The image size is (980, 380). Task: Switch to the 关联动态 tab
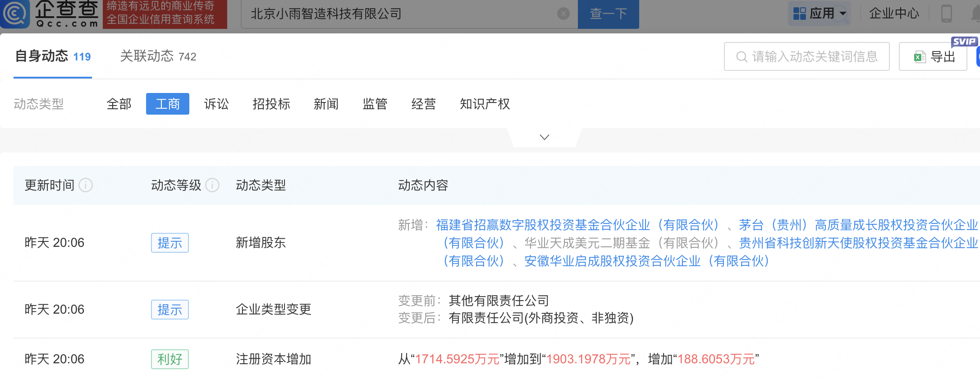click(x=158, y=56)
